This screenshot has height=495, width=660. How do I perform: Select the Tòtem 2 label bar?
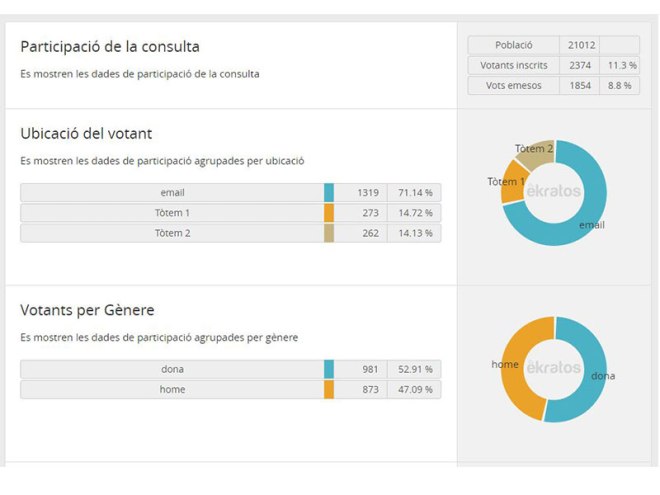pyautogui.click(x=172, y=233)
